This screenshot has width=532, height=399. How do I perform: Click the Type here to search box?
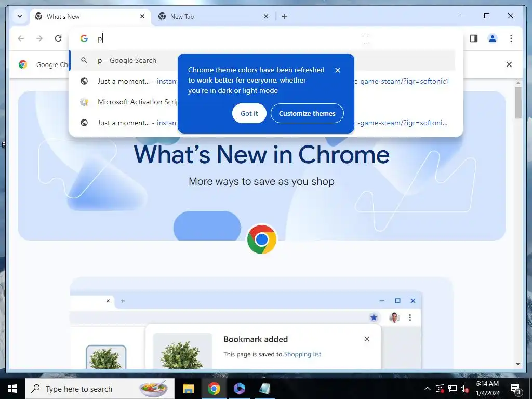pyautogui.click(x=100, y=389)
